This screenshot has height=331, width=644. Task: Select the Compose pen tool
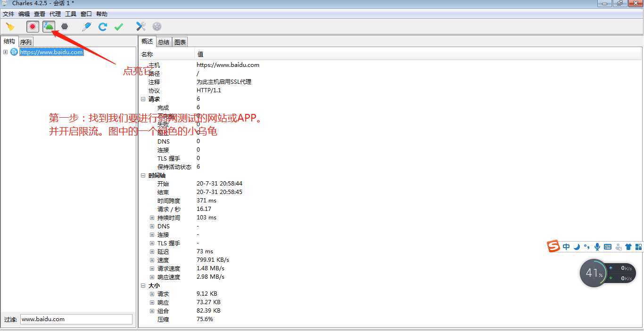tap(86, 27)
